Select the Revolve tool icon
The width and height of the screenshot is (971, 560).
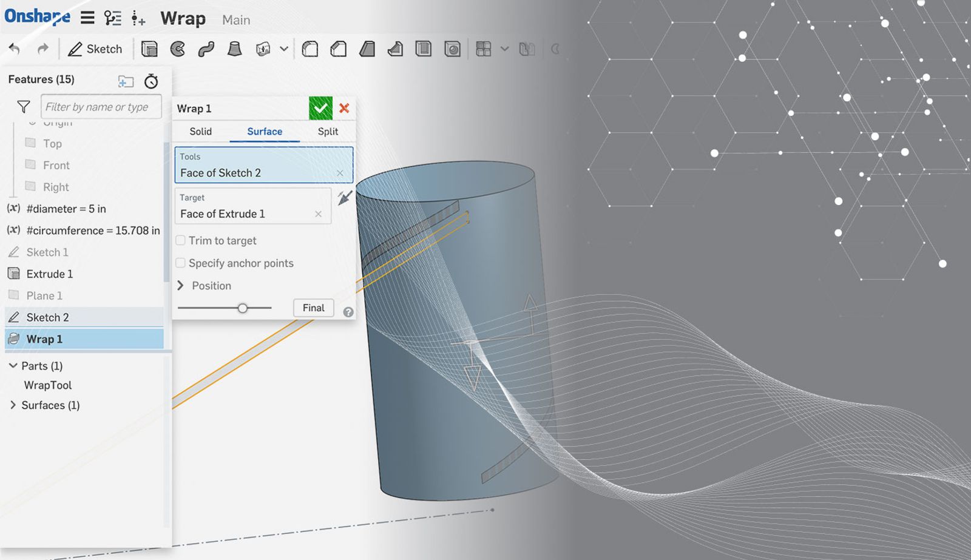[177, 49]
